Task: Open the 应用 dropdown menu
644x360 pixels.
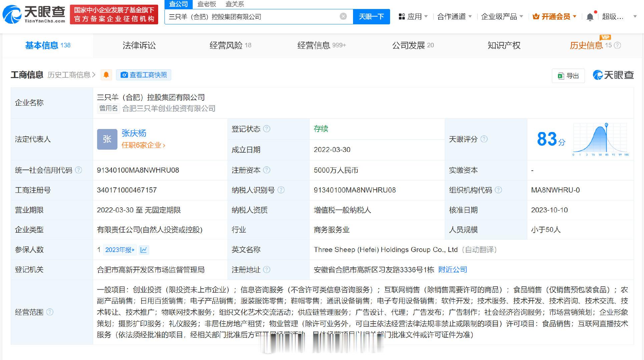Action: (x=413, y=17)
